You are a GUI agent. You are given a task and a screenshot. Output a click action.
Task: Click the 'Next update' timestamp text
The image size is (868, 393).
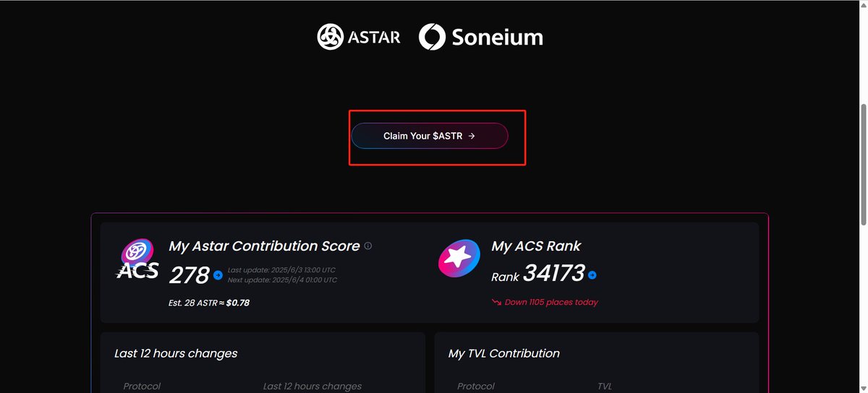pyautogui.click(x=282, y=280)
